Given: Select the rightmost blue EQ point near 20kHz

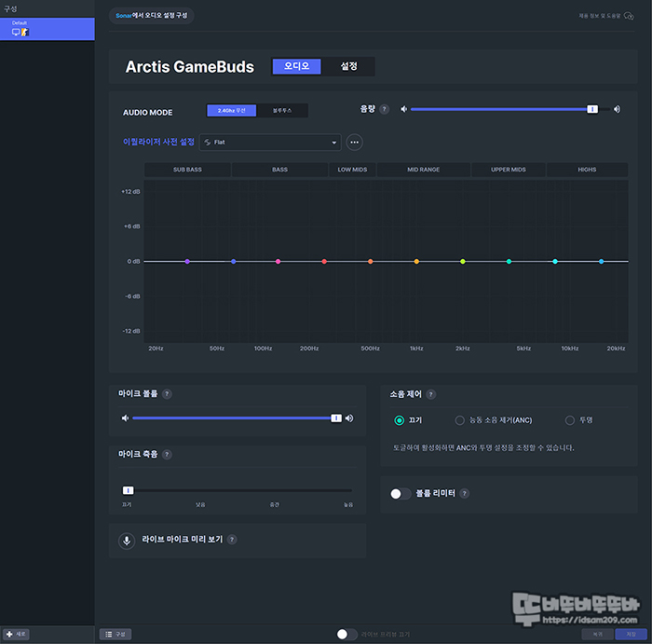Looking at the screenshot, I should coord(602,262).
